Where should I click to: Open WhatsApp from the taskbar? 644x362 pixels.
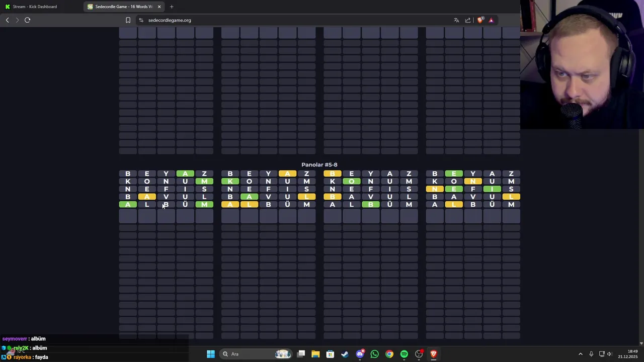pos(374,354)
